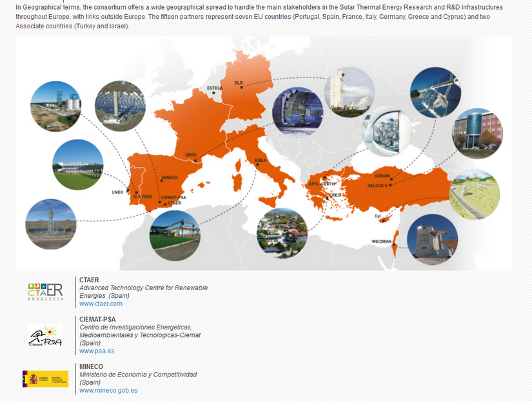Select the LNEG marker in Portugal
Viewport: 532px width, 401px height.
(128, 191)
